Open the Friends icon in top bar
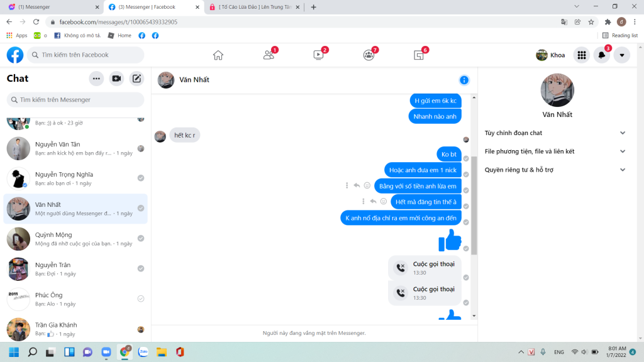This screenshot has height=362, width=644. [x=269, y=55]
